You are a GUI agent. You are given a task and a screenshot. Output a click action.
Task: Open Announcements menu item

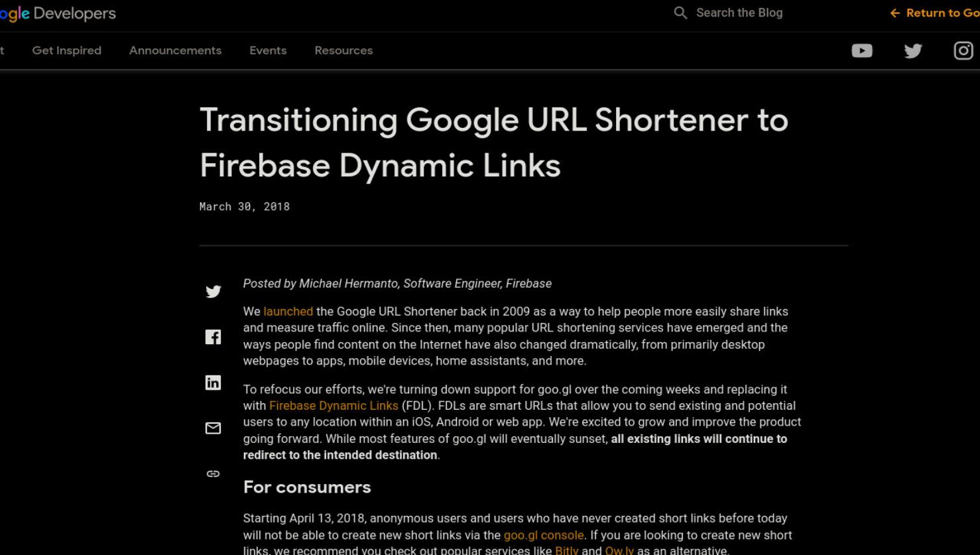175,50
